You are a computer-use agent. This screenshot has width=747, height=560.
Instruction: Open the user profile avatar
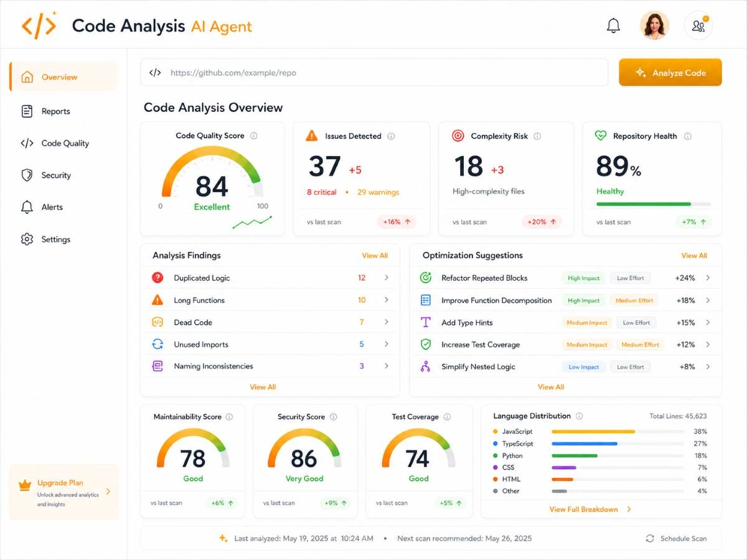(x=654, y=26)
